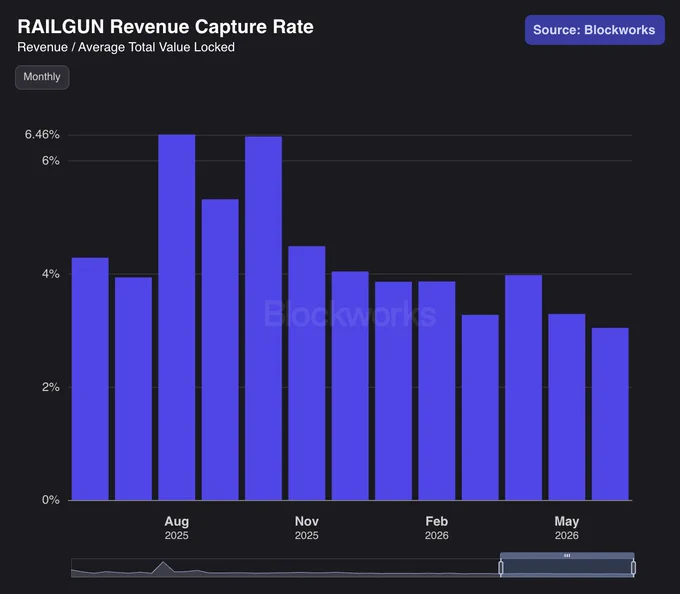
Task: Click the spike in the overview mini chart
Action: [x=163, y=566]
